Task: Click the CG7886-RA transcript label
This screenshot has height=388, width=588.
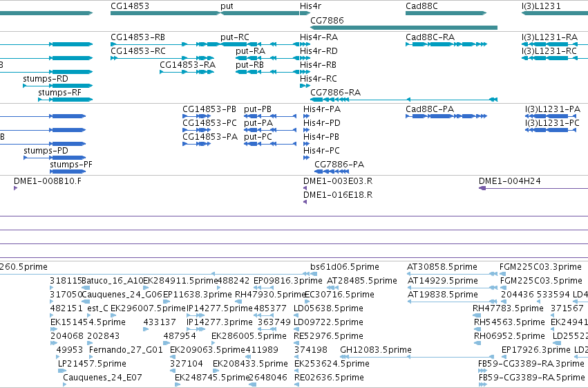Action: (x=336, y=93)
